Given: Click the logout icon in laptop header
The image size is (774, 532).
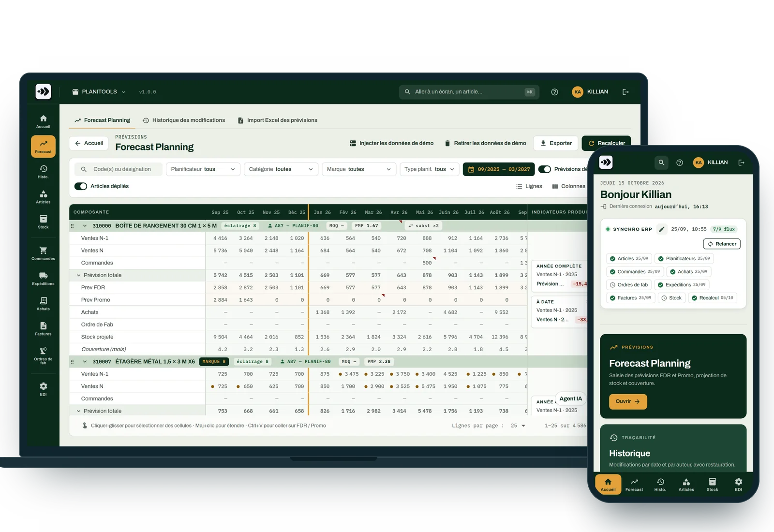Looking at the screenshot, I should 625,92.
